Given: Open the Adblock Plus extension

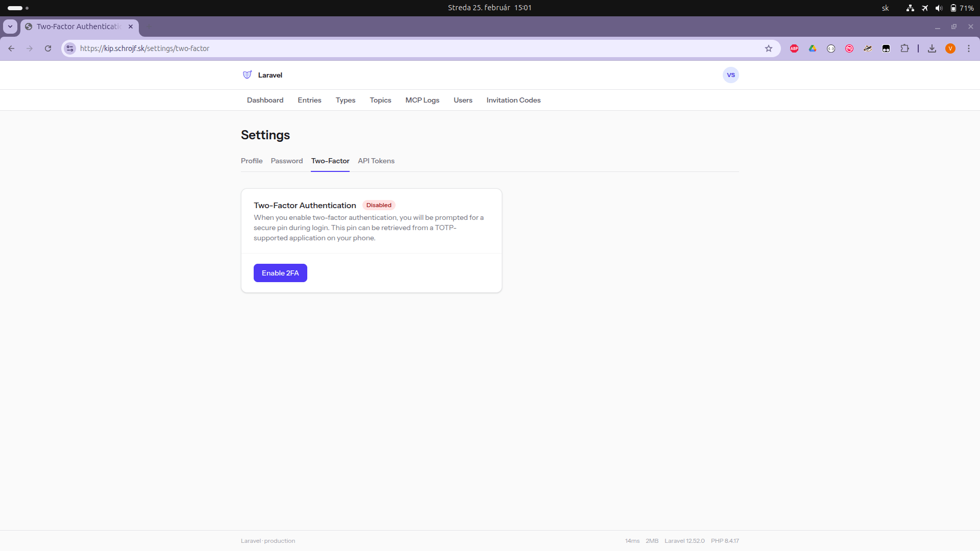Looking at the screenshot, I should pyautogui.click(x=794, y=48).
